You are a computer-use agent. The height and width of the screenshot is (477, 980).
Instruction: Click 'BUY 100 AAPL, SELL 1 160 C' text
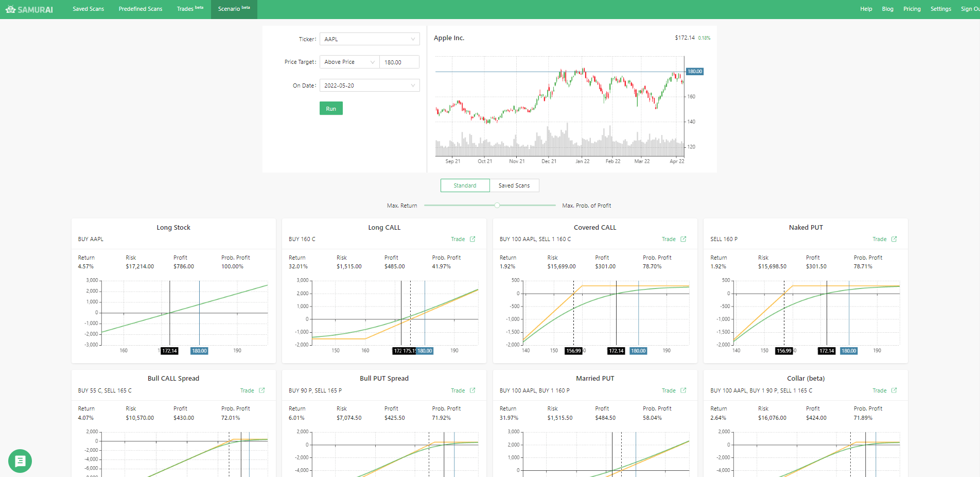click(535, 239)
